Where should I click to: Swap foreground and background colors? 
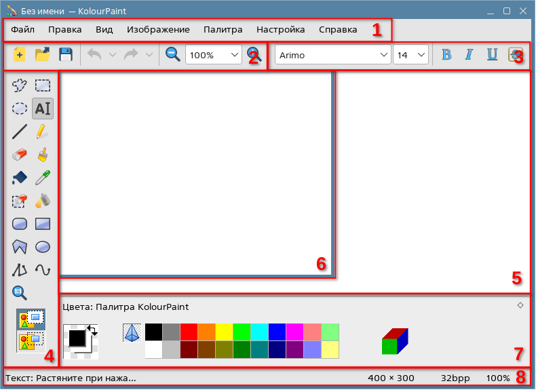coord(92,330)
